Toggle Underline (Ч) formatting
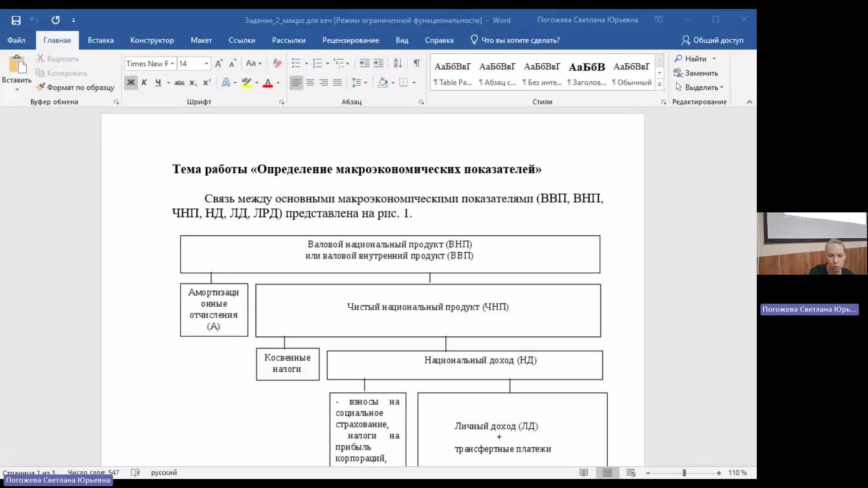The width and height of the screenshot is (868, 488). coord(158,83)
